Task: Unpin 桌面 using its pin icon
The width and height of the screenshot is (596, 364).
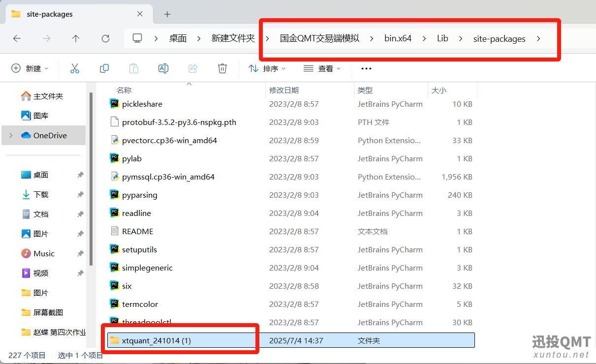Action: coord(80,175)
